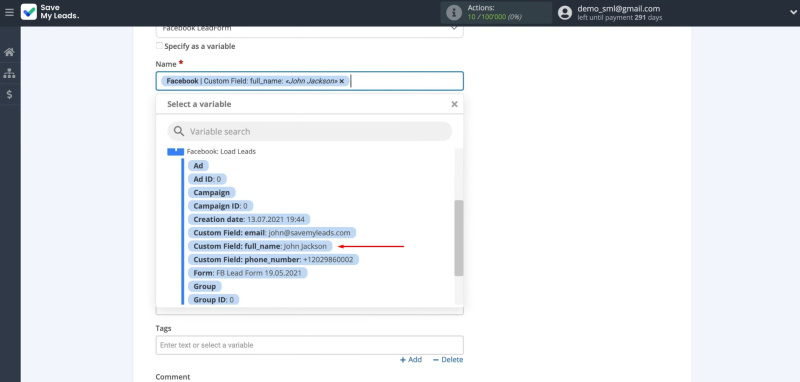
Task: Click the variable list scrollbar
Action: click(459, 238)
